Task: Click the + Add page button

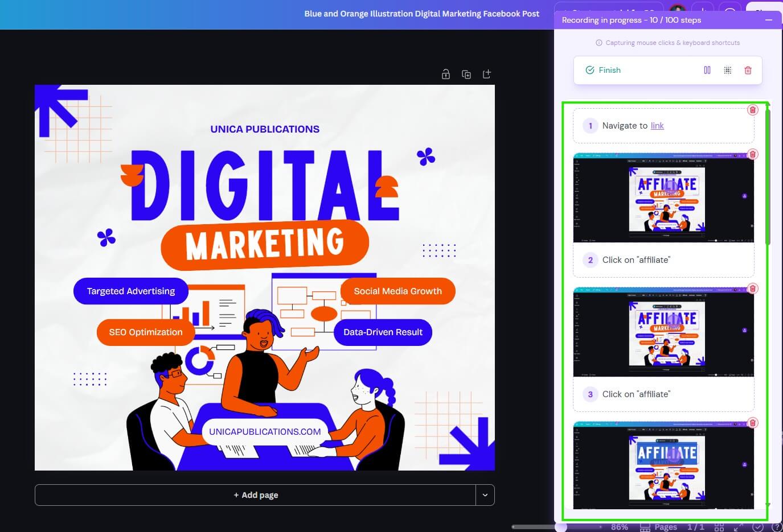Action: [x=255, y=495]
